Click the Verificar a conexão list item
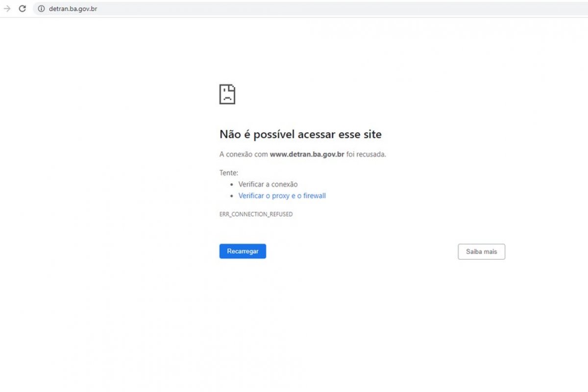Image resolution: width=588 pixels, height=392 pixels. (x=268, y=184)
